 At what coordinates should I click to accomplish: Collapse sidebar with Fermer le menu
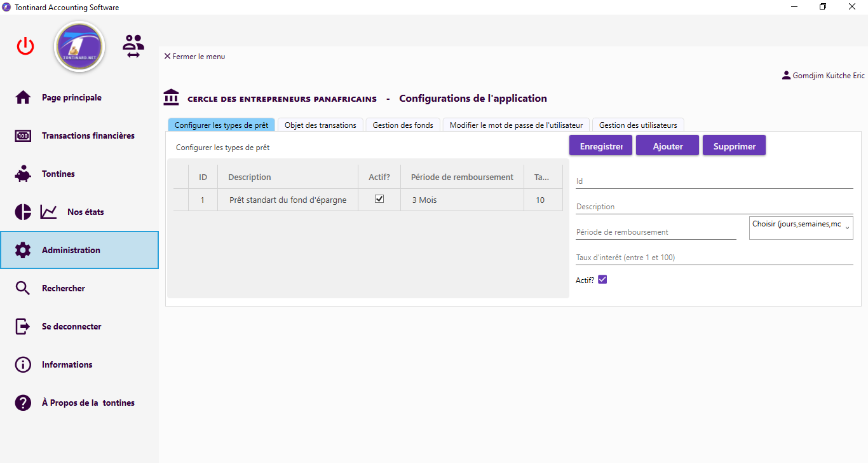click(x=194, y=57)
